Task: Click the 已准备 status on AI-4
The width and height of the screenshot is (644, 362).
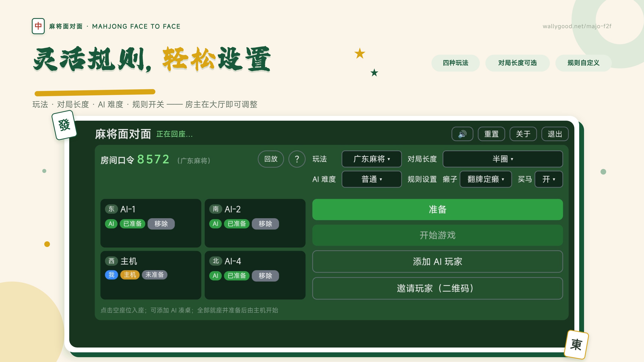Action: pyautogui.click(x=237, y=276)
